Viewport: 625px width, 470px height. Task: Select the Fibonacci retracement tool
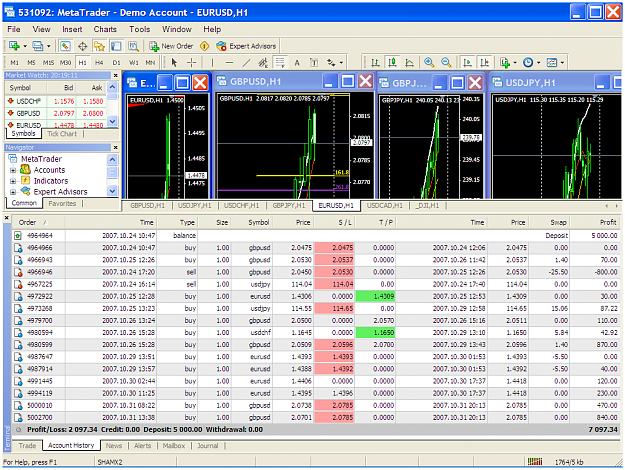[x=280, y=63]
